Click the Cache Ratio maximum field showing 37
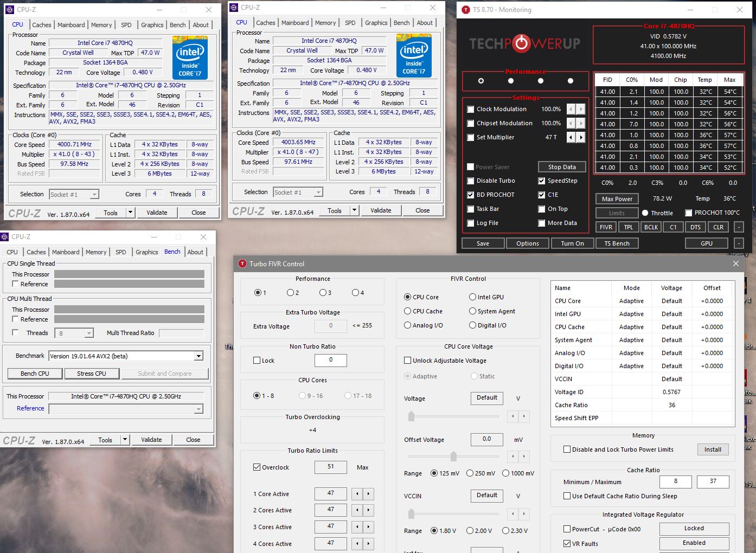The height and width of the screenshot is (553, 756). (713, 481)
